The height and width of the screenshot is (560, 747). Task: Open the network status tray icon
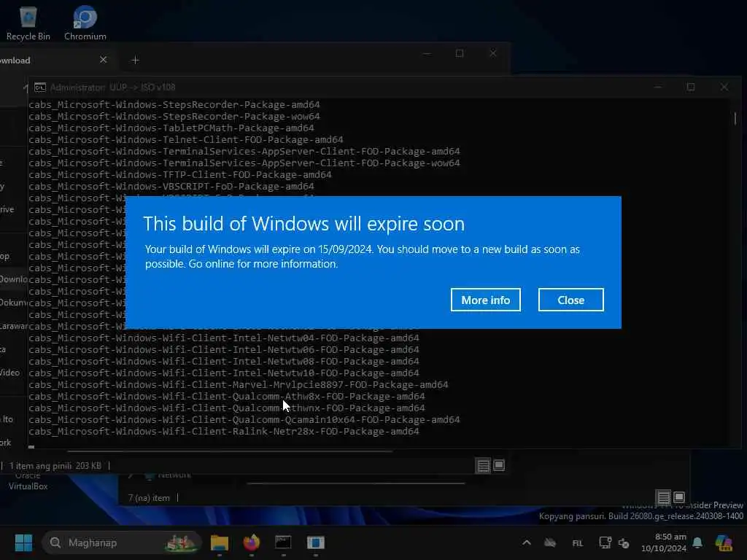605,542
